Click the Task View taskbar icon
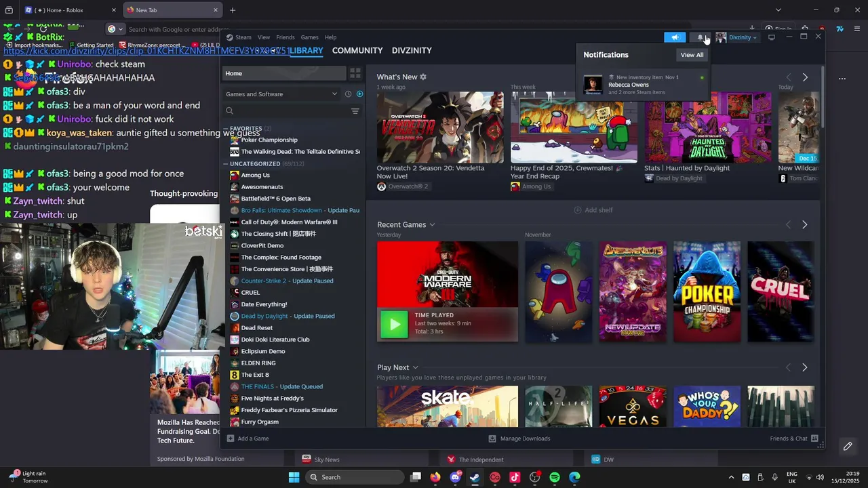 416,477
